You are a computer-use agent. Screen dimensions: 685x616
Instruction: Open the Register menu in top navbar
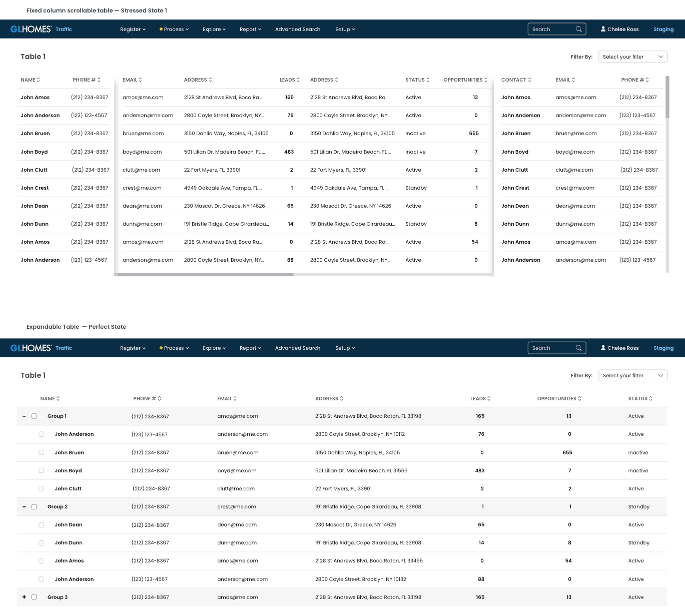[133, 29]
